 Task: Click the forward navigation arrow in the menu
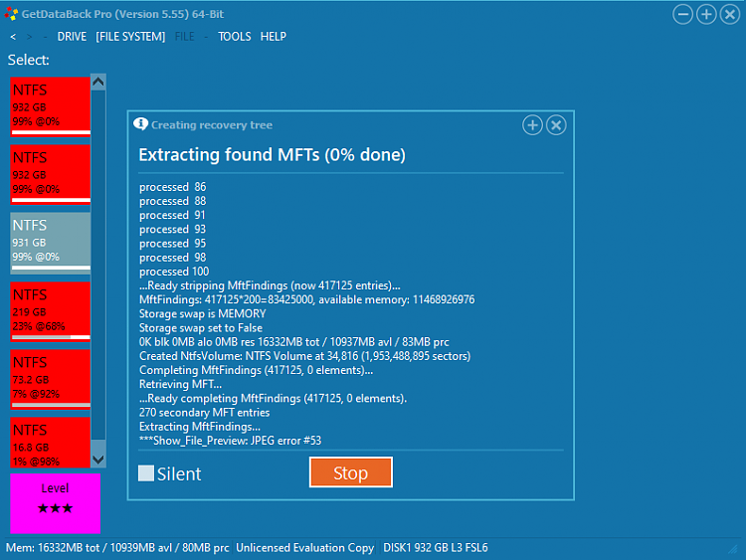point(30,37)
